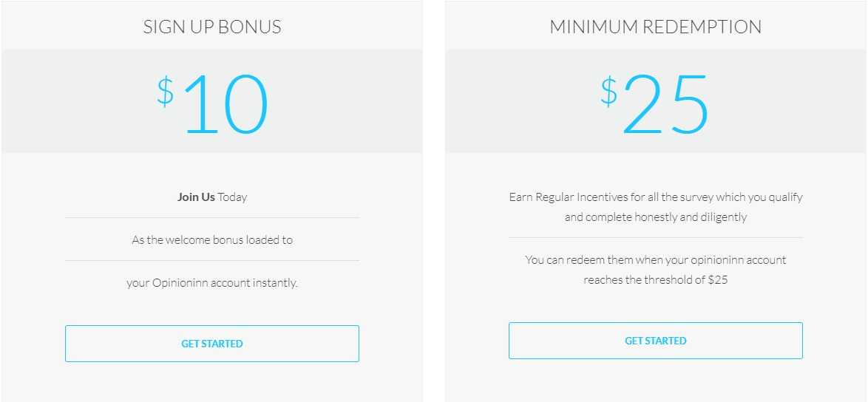
Task: Click the digit 5 in the $25 amount
Action: coord(688,104)
